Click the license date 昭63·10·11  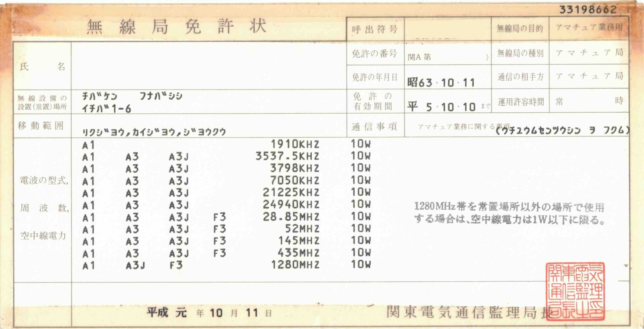[x=441, y=82]
